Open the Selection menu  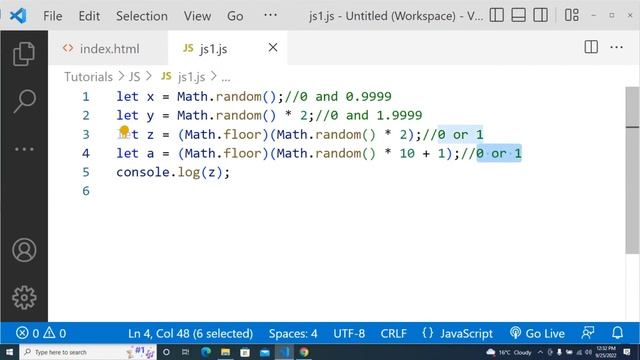tap(142, 16)
